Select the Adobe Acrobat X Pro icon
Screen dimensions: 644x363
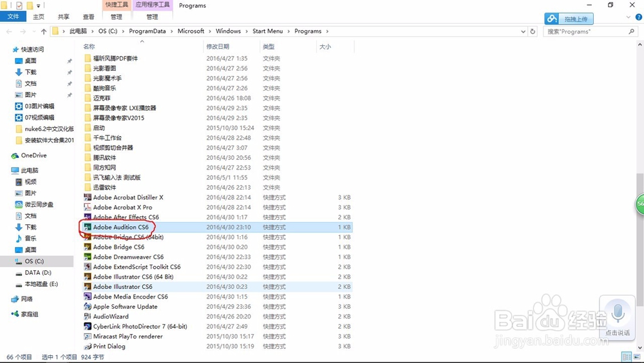[88, 207]
